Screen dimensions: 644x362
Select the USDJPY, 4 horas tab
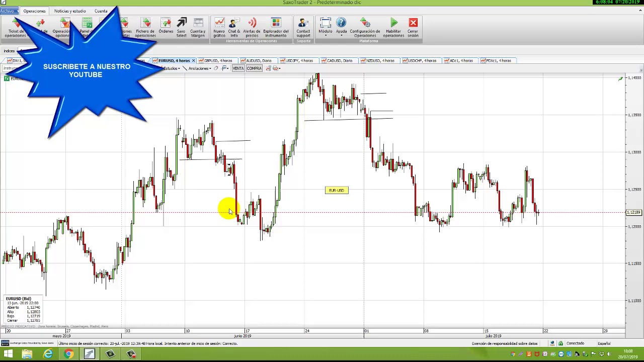(299, 60)
